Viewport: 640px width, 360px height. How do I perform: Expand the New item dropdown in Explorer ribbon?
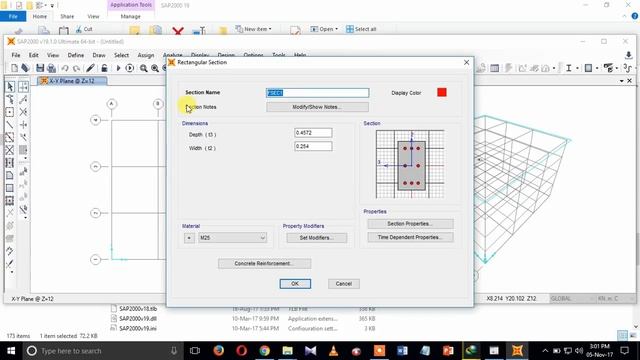click(253, 29)
